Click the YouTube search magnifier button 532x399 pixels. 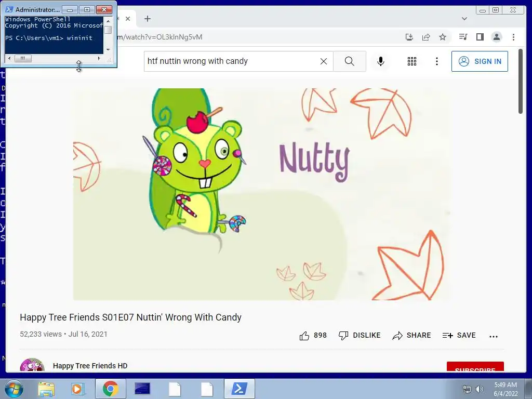pyautogui.click(x=350, y=61)
